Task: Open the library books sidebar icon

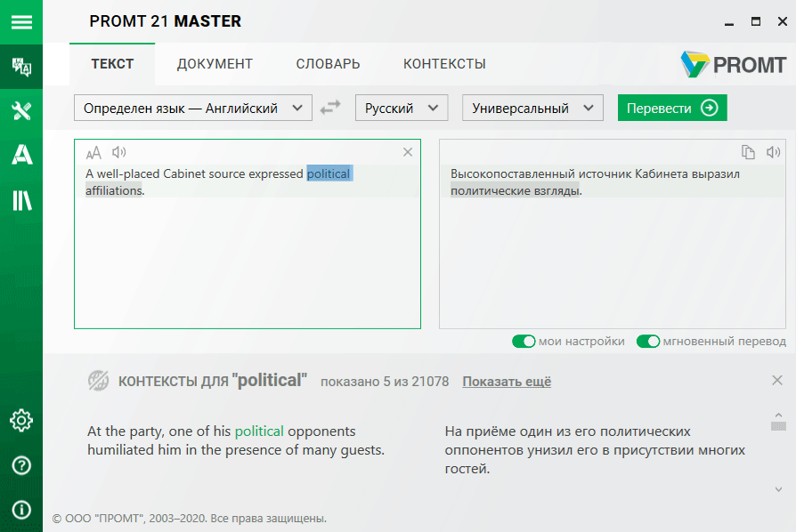Action: point(22,200)
